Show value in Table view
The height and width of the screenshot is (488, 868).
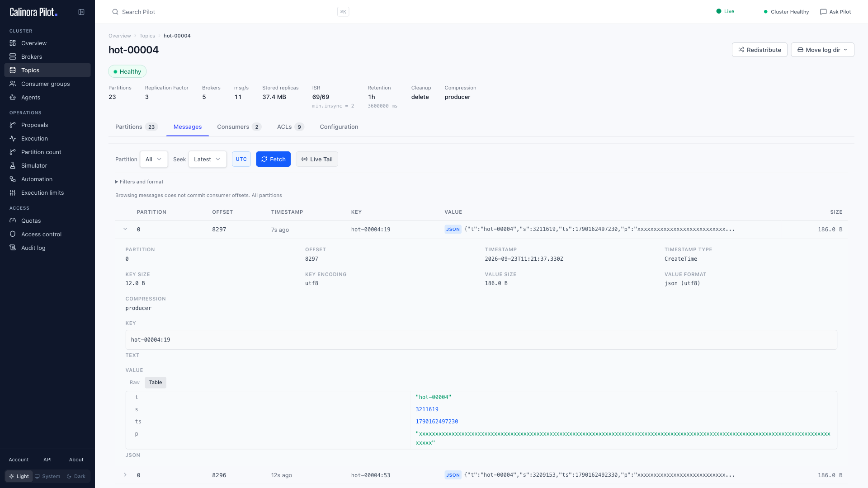(156, 382)
